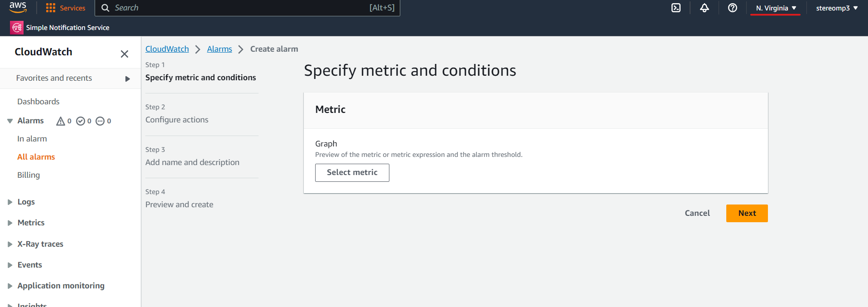Click the Select metric button
The width and height of the screenshot is (868, 307).
tap(352, 173)
